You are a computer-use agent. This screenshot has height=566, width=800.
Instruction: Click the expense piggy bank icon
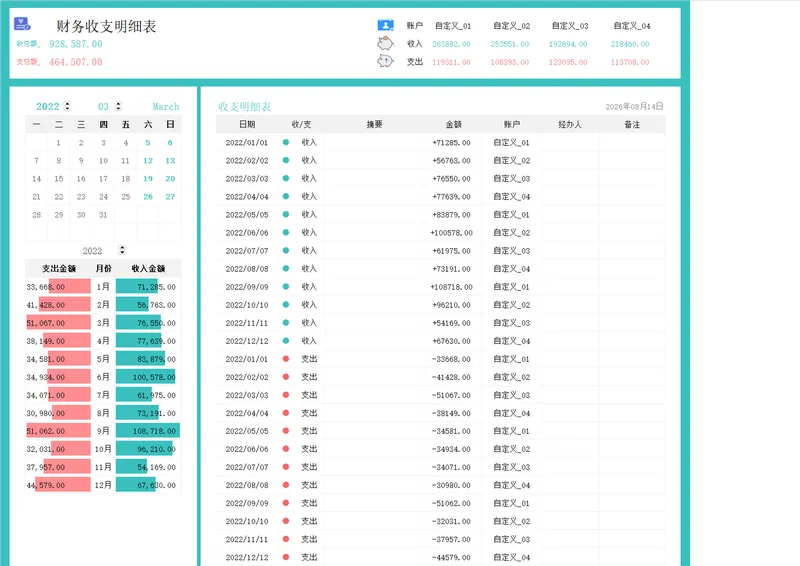[x=385, y=61]
